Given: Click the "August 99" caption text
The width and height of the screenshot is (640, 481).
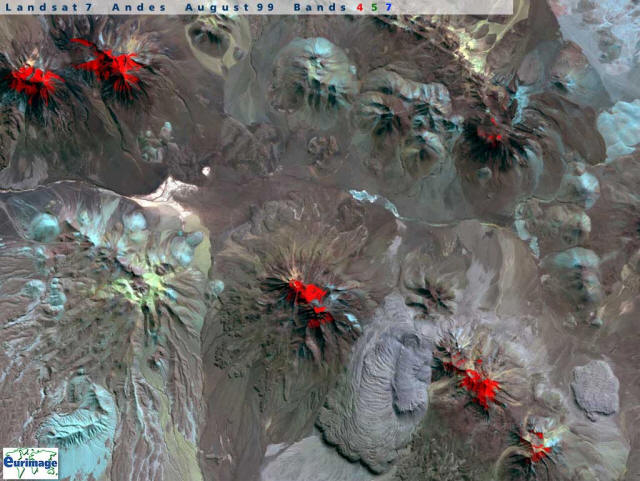Looking at the screenshot, I should coord(230,7).
